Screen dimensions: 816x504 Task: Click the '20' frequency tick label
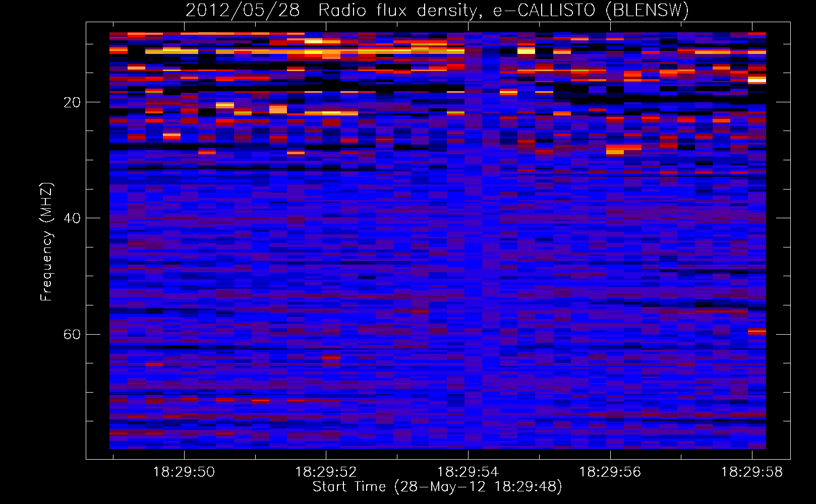[x=72, y=102]
